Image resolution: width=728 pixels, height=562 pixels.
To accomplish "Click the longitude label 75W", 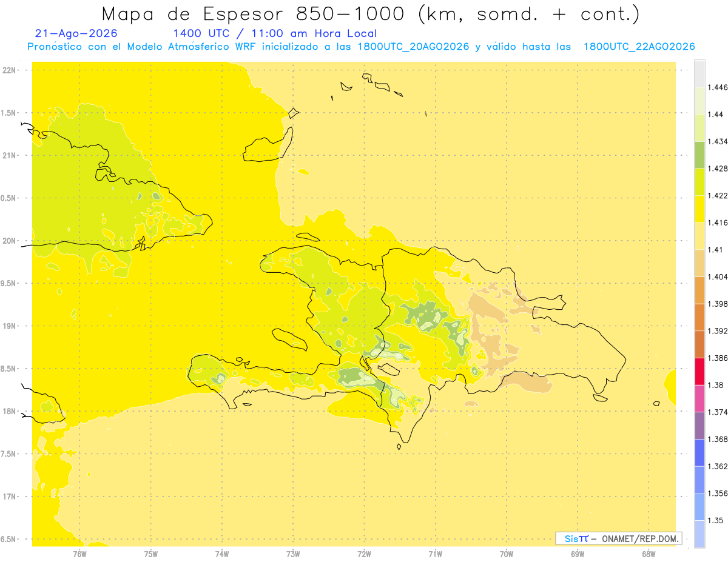I will (x=151, y=554).
